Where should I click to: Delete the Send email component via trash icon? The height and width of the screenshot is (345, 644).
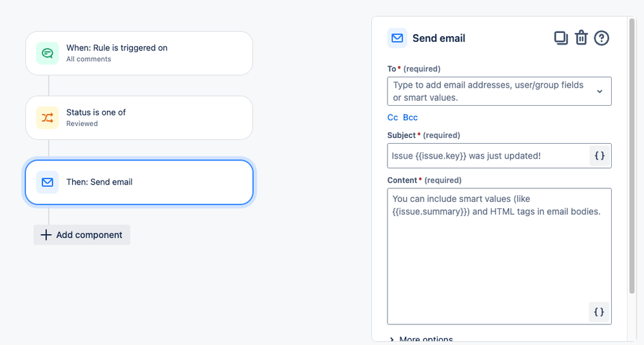581,38
